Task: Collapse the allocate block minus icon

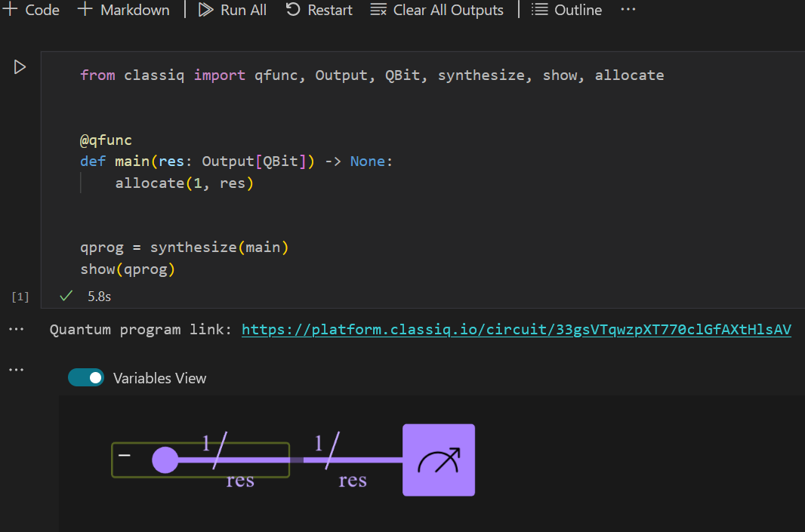Action: [x=125, y=455]
